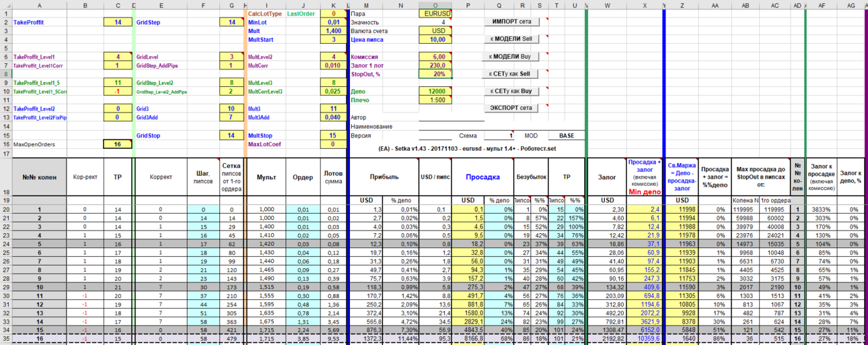This screenshot has height=345, width=868.
Task: Click the к СЕТу как Sell button
Action: (511, 74)
